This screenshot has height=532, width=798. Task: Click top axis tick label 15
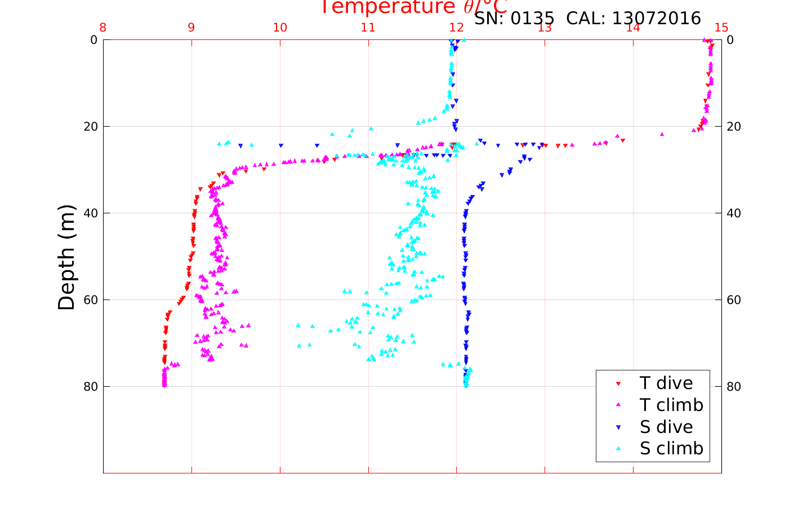pyautogui.click(x=721, y=28)
